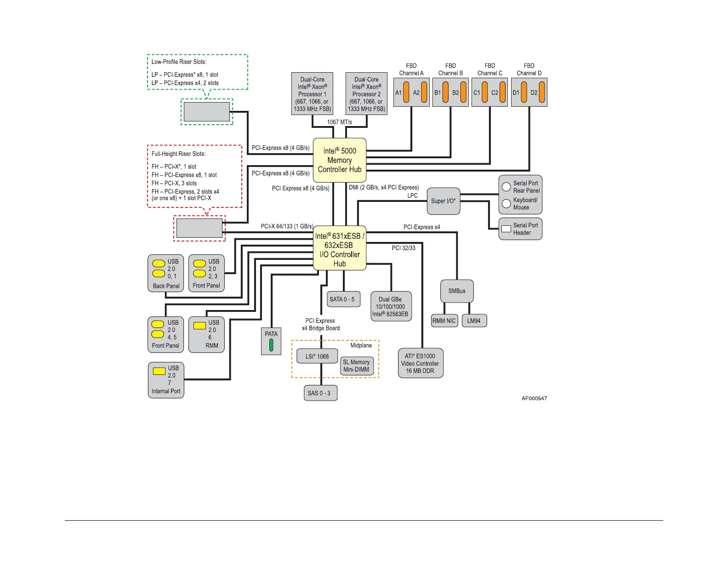Click the PCI-Express x4 label
Image resolution: width=728 pixels, height=563 pixels.
[422, 227]
